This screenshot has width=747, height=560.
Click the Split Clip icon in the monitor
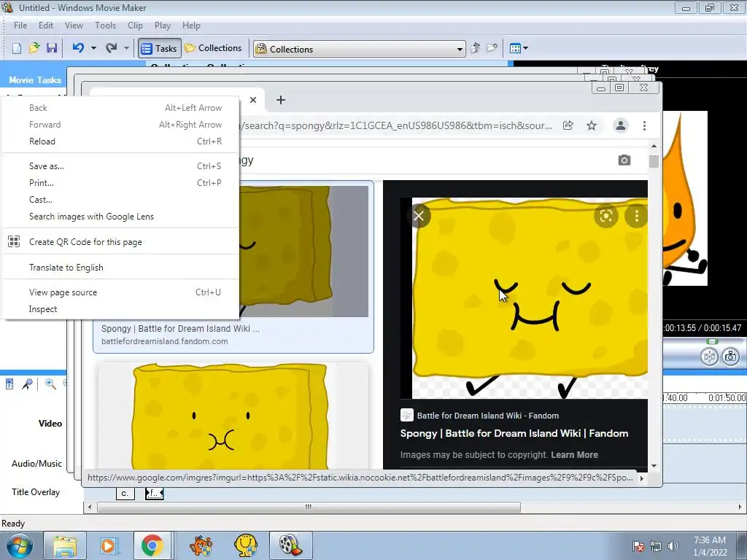[709, 357]
